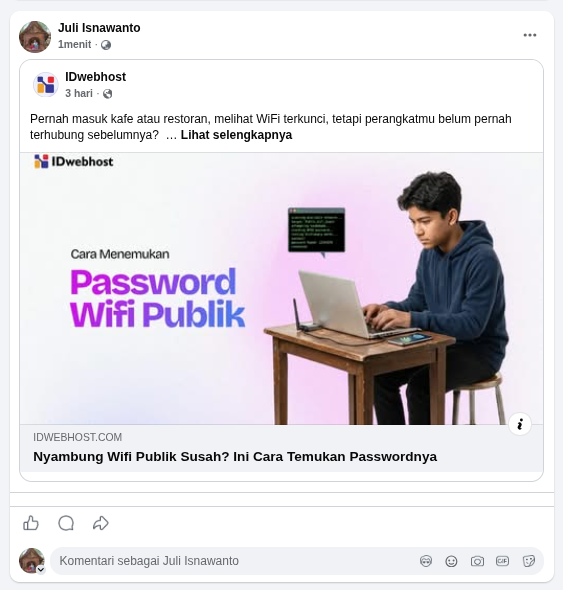Click the link info 'i' icon
563x590 pixels.
[520, 424]
